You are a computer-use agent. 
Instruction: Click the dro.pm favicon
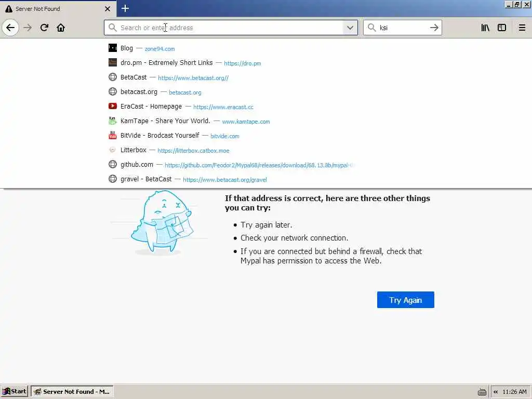coord(113,62)
